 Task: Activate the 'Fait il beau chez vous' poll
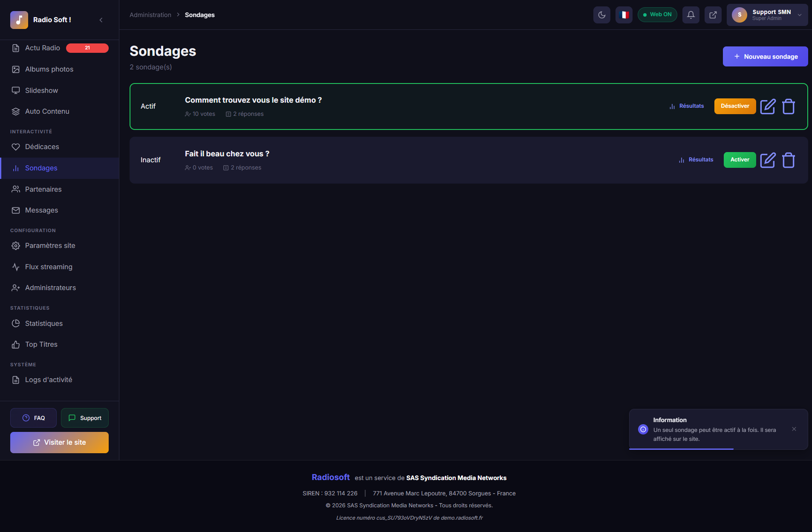point(740,160)
